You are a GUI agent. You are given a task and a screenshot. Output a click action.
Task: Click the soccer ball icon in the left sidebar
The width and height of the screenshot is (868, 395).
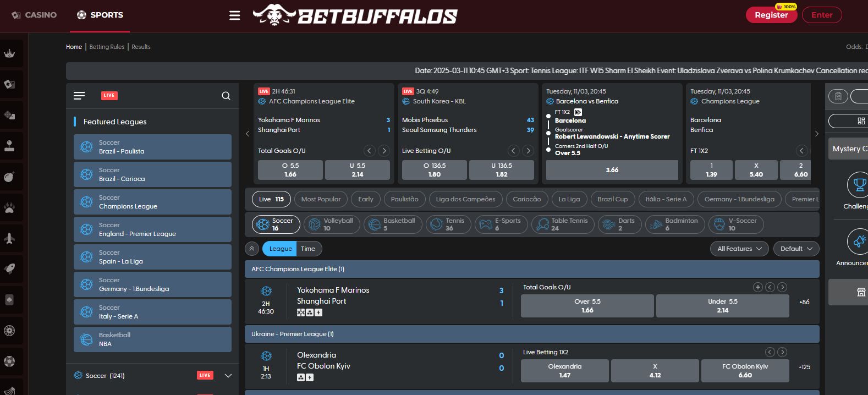[9, 361]
